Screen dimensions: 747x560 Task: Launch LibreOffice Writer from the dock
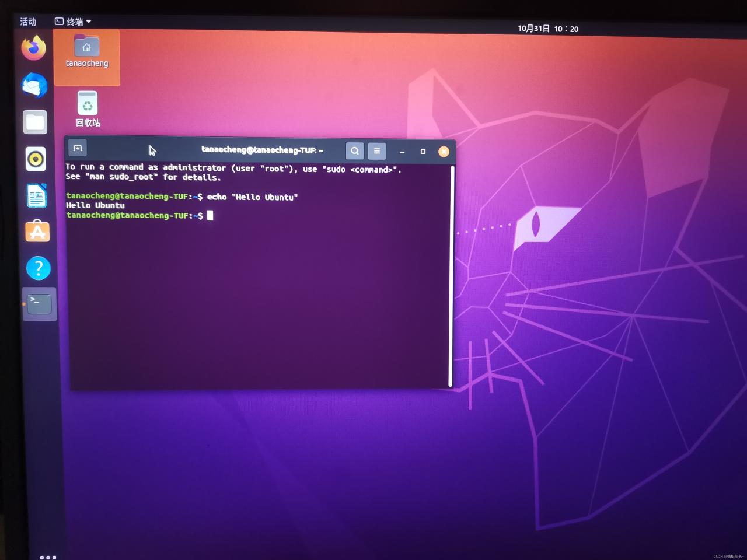(37, 195)
